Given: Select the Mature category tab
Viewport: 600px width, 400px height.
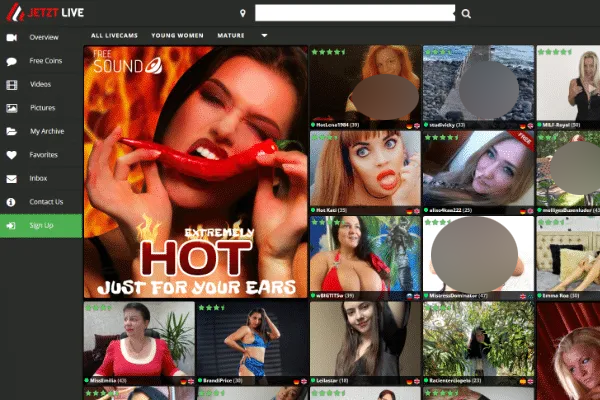Looking at the screenshot, I should click(231, 35).
